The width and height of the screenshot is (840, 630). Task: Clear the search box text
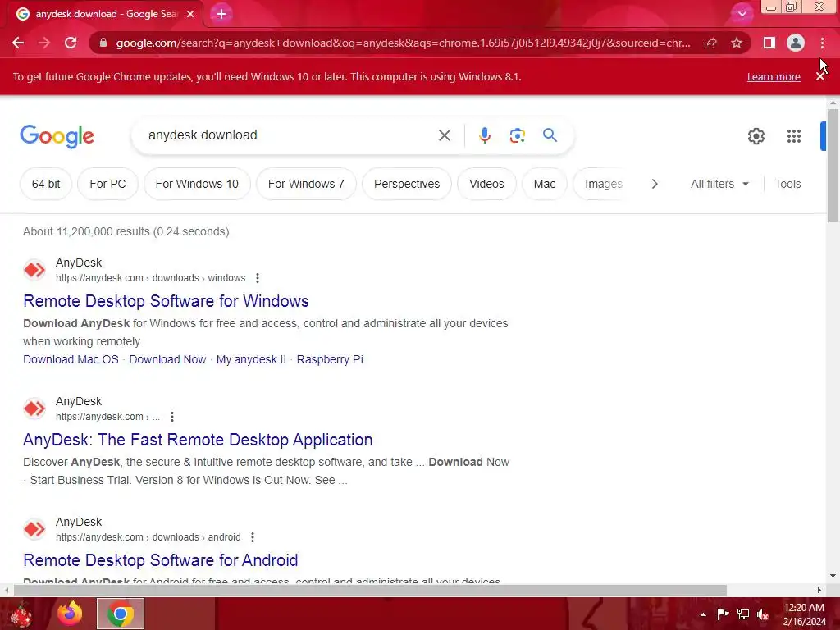click(445, 135)
